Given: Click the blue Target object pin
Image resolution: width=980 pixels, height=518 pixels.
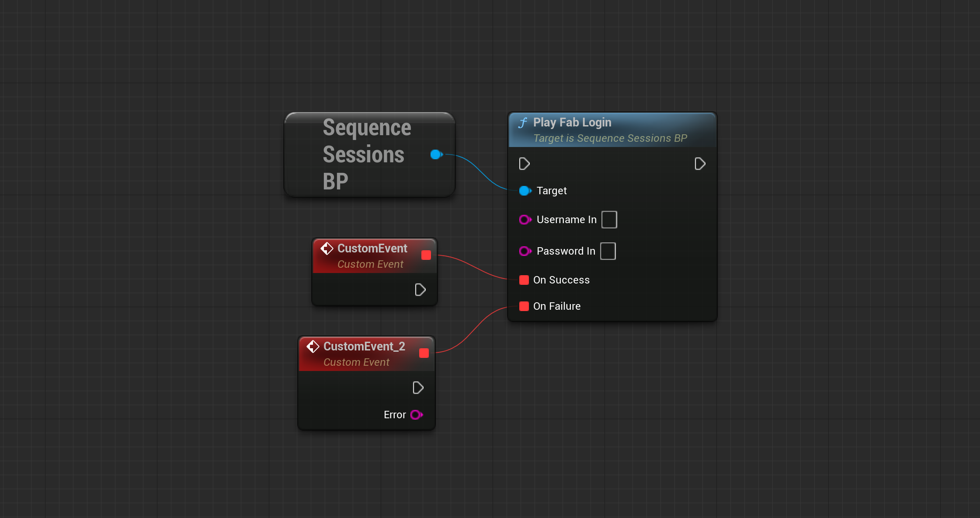Looking at the screenshot, I should [x=525, y=191].
